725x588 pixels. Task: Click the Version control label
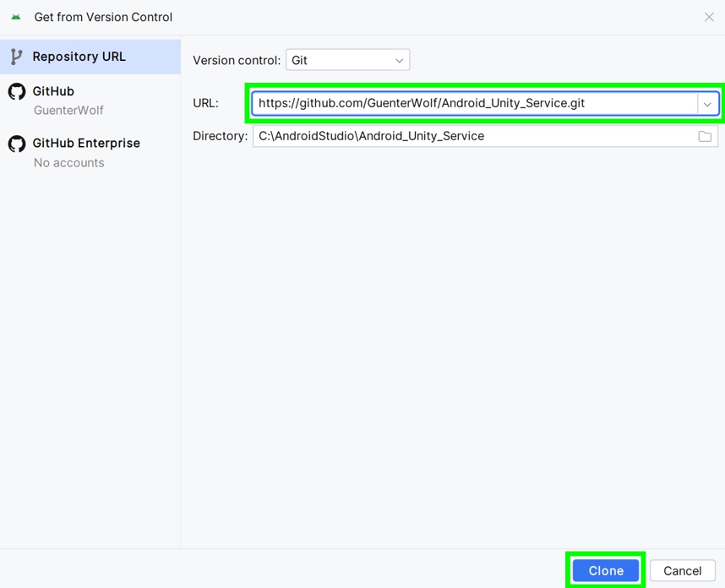click(236, 61)
